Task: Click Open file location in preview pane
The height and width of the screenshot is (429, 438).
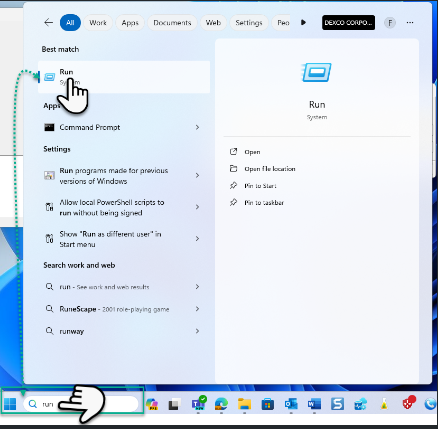Action: point(270,169)
